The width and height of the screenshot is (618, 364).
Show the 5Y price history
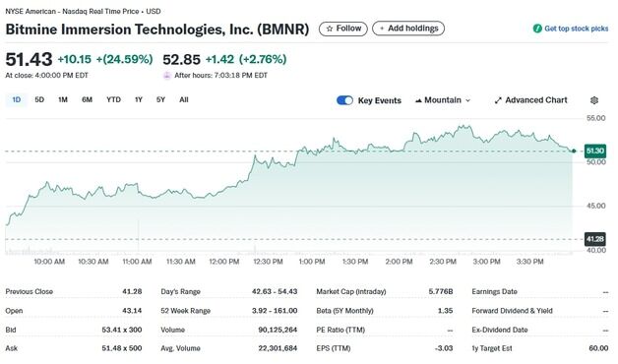[x=160, y=99]
